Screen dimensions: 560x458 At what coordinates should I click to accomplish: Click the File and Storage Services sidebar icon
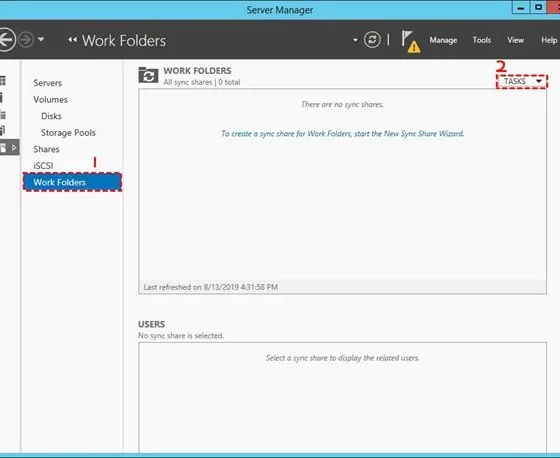click(x=9, y=148)
